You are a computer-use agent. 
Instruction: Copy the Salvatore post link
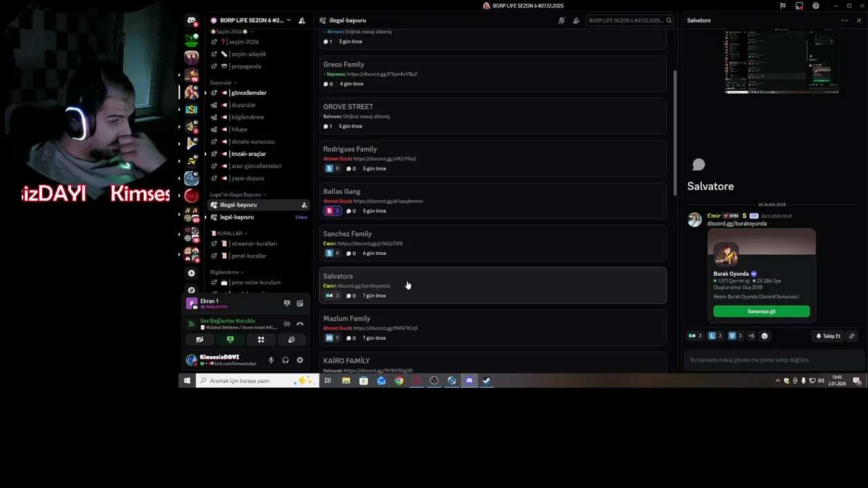[852, 335]
